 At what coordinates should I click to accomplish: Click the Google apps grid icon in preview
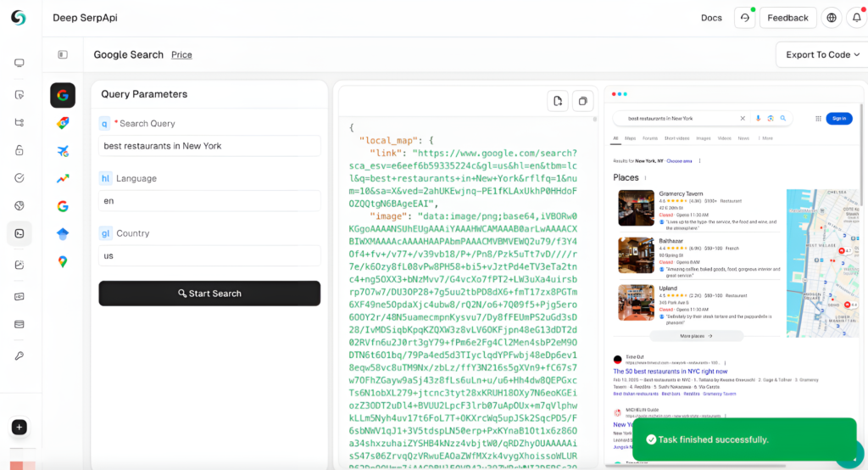818,119
